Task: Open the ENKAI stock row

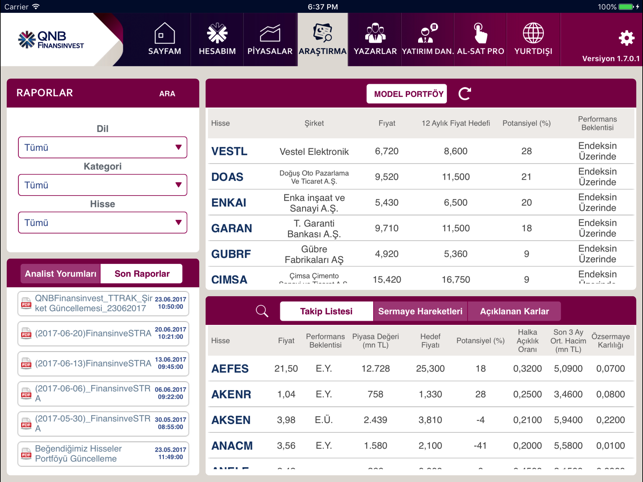Action: point(421,203)
